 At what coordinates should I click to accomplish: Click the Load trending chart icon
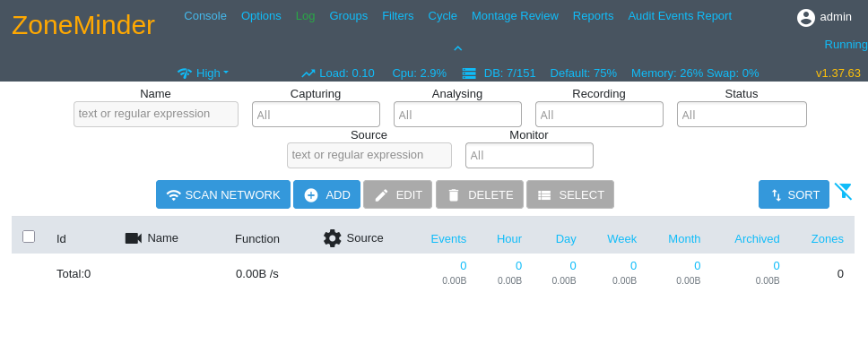pos(308,73)
